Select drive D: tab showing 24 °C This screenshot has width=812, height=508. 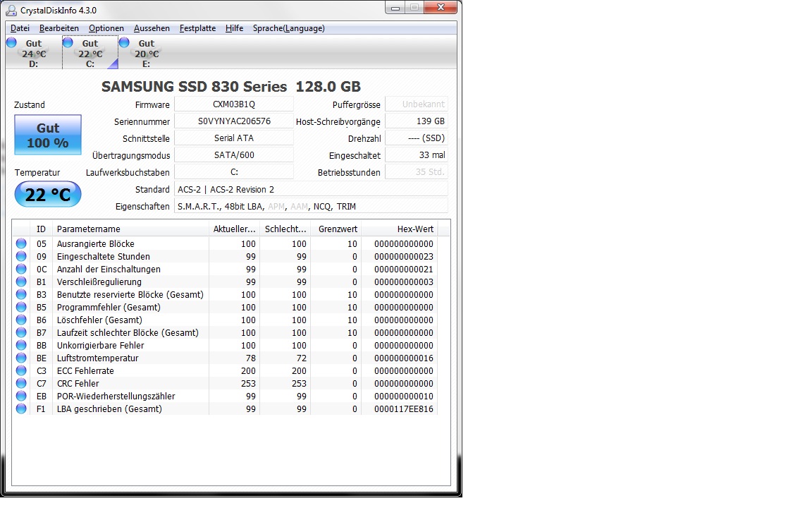click(x=34, y=54)
